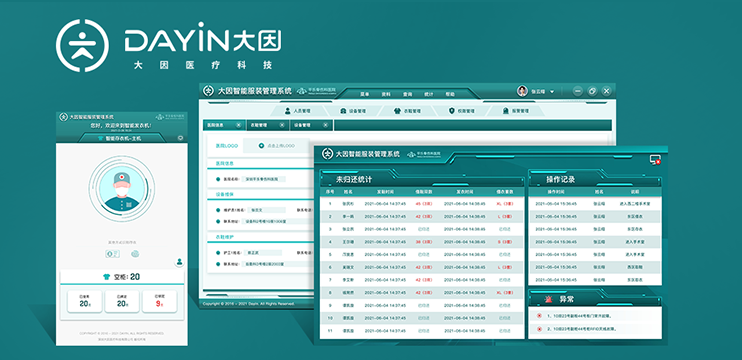Click the red alarm siren icon beside 异常

click(x=549, y=299)
